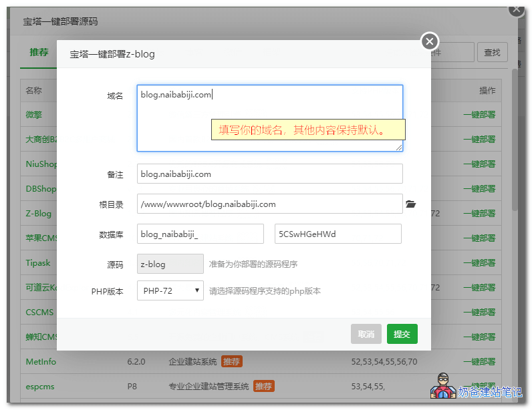Click the resize grip of domain textarea
This screenshot has width=532, height=410.
pos(399,148)
